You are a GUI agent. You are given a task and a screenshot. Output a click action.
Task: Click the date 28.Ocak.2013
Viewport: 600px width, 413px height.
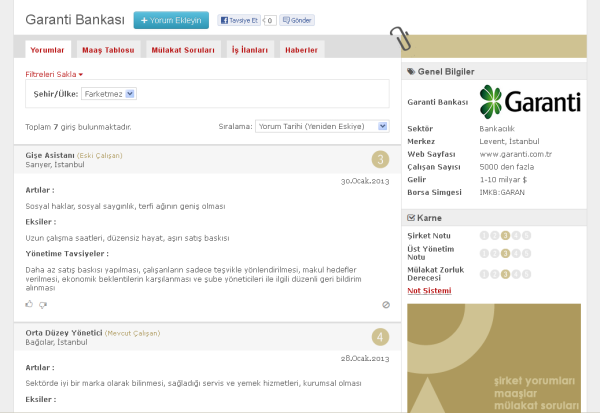(x=365, y=359)
